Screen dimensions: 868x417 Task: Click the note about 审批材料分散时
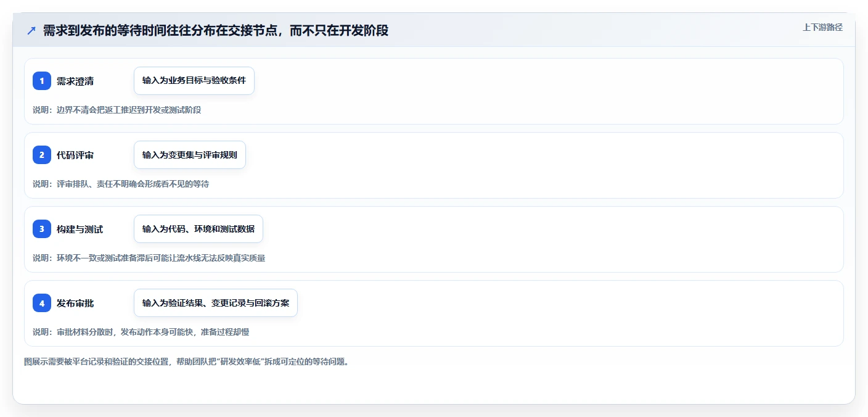coord(141,332)
